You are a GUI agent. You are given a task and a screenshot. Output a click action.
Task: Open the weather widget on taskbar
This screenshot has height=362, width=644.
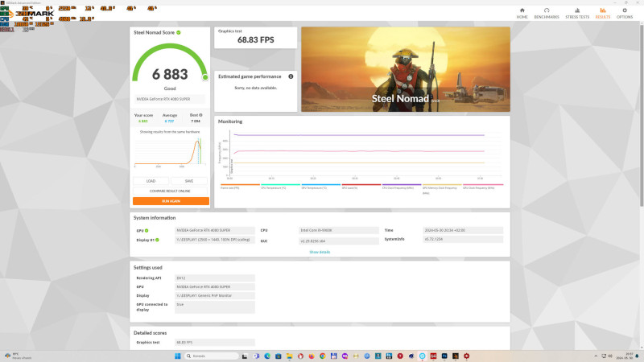click(19, 356)
